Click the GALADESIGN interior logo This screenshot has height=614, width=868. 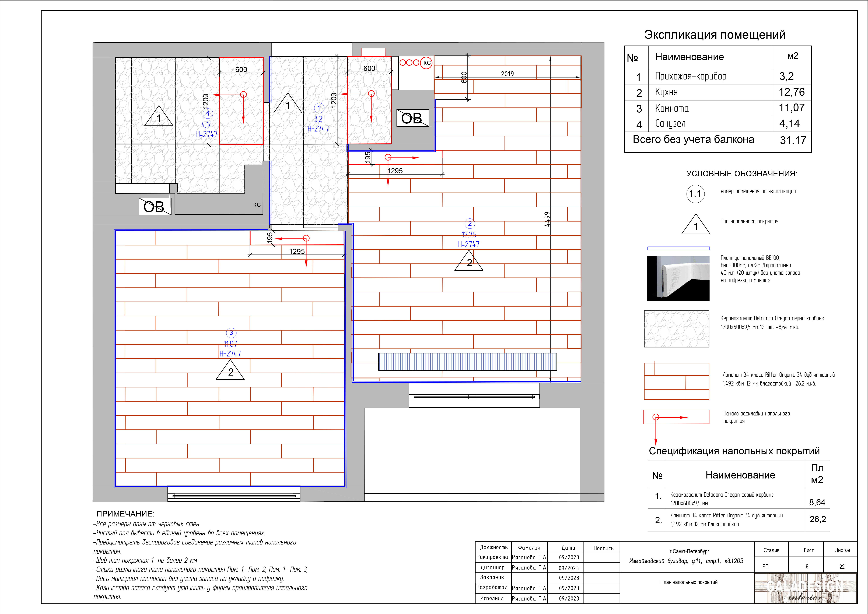pos(805,588)
